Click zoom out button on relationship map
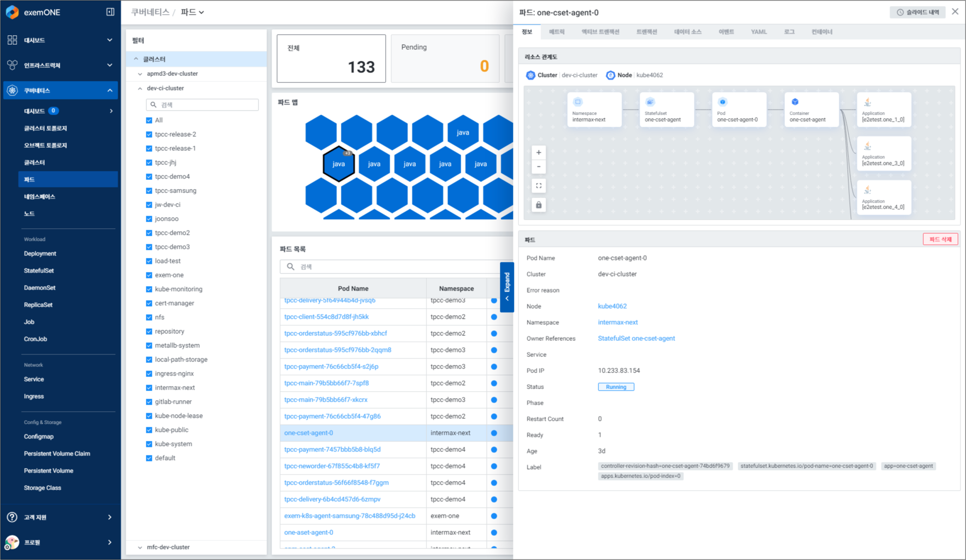The height and width of the screenshot is (560, 966). (x=539, y=167)
